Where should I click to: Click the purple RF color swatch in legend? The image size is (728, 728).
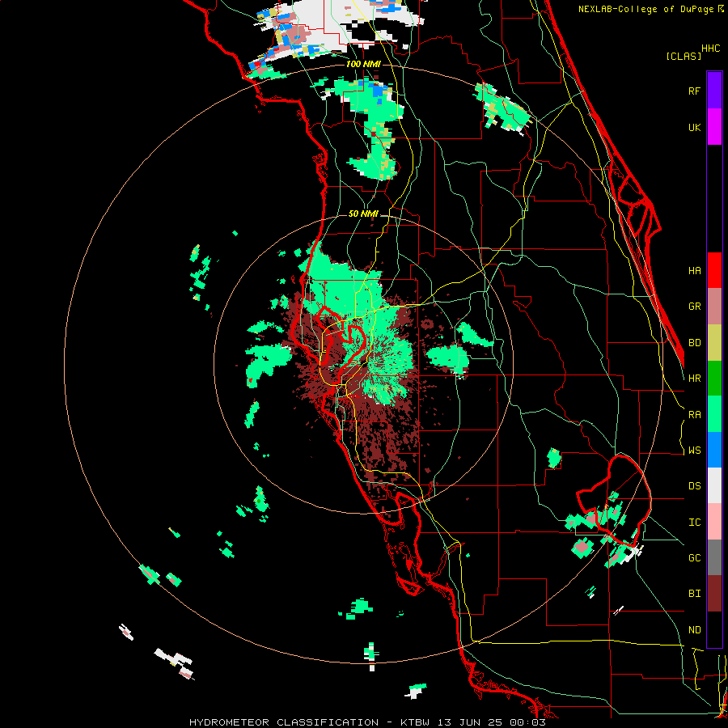(x=714, y=91)
